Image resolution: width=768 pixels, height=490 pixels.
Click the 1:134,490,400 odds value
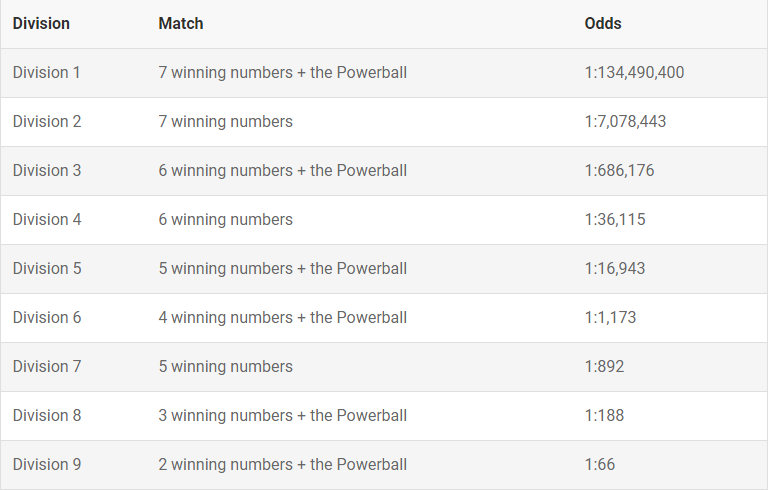634,72
